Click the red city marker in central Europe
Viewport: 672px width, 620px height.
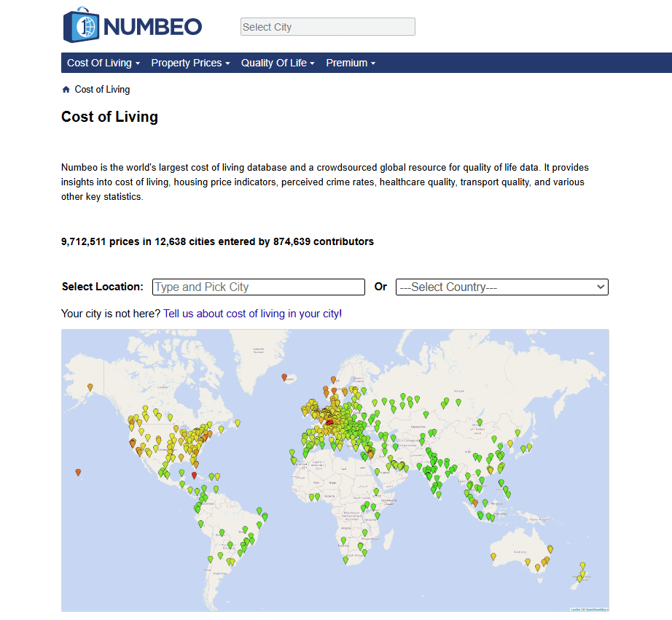click(x=329, y=423)
